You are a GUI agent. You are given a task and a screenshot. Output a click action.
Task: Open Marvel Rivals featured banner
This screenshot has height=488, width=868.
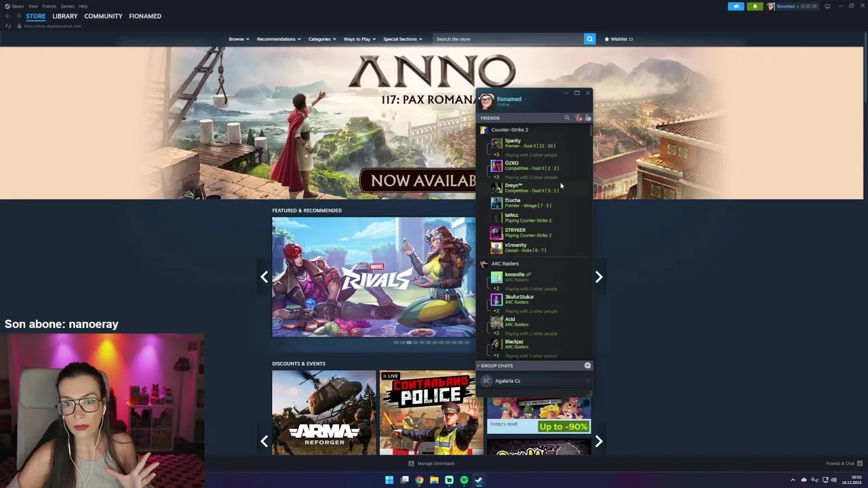[x=374, y=277]
